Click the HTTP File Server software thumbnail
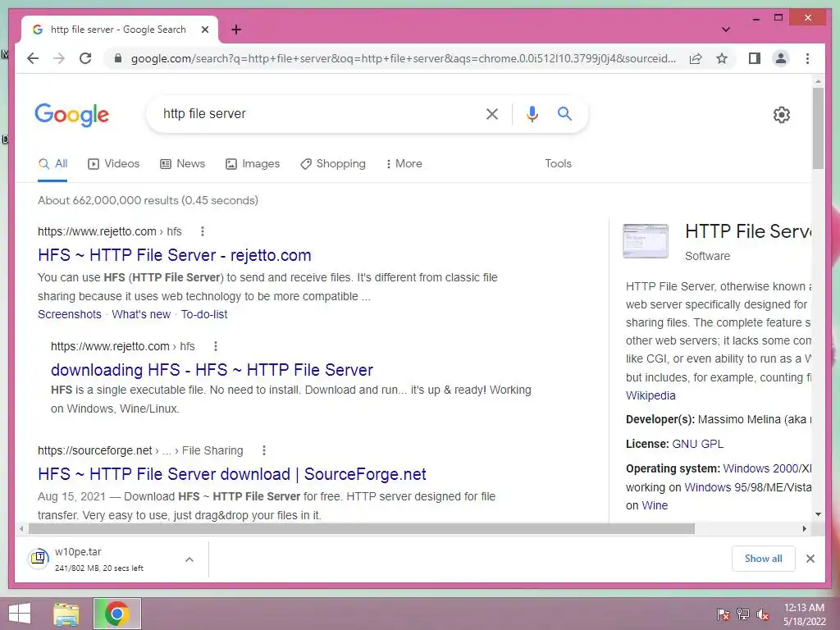This screenshot has width=840, height=630. (x=646, y=241)
